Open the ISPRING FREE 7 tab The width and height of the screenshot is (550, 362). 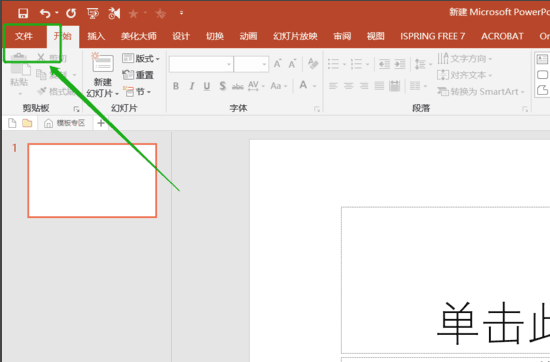point(432,36)
